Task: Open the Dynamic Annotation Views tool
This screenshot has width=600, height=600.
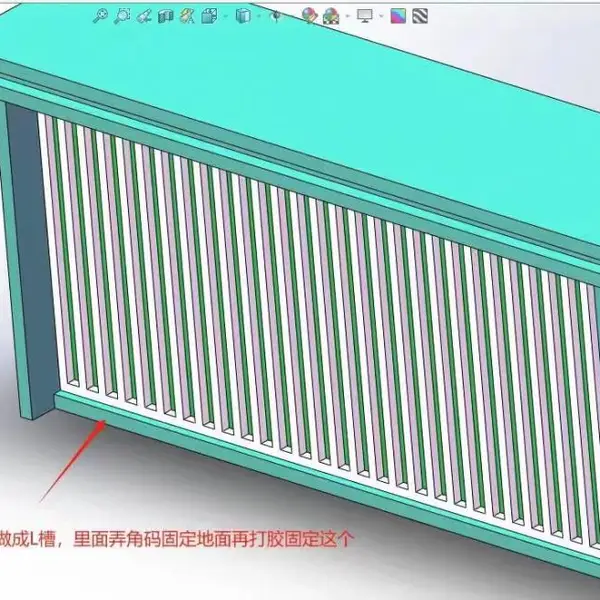Action: point(187,16)
